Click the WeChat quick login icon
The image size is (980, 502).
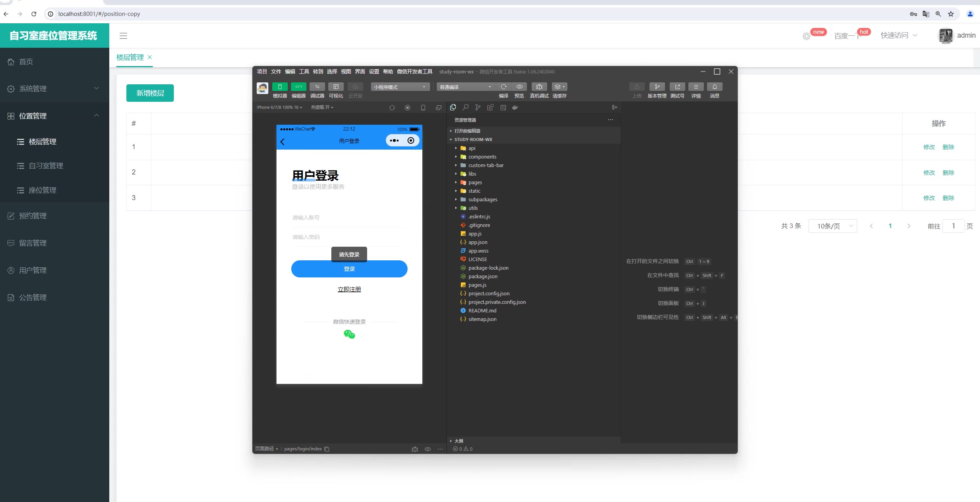click(349, 334)
